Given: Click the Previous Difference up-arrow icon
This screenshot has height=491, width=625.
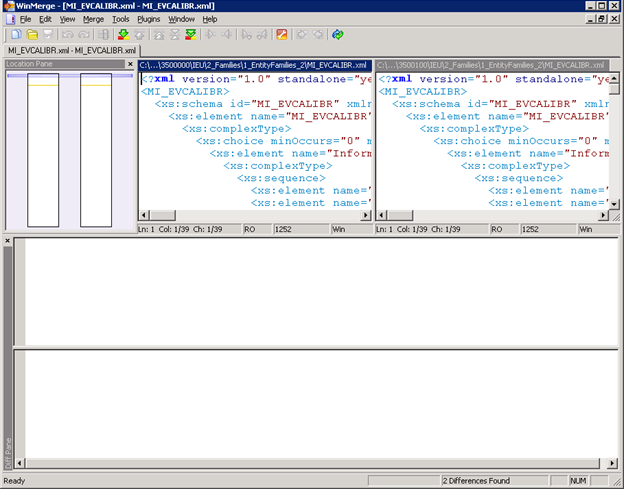Looking at the screenshot, I should (139, 35).
